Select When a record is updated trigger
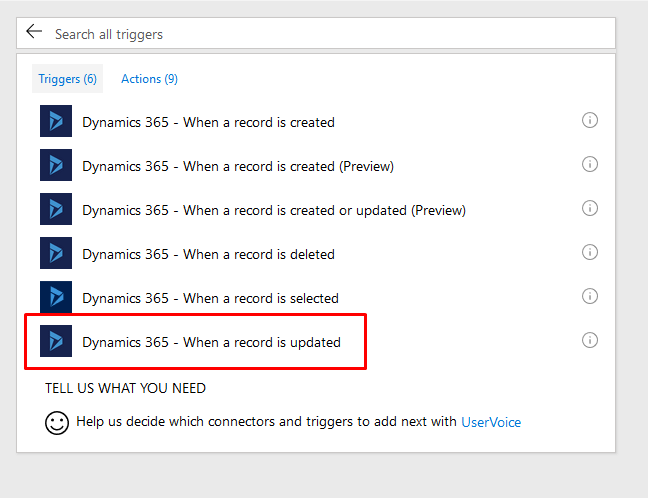Screen dimensions: 648x498 (211, 342)
